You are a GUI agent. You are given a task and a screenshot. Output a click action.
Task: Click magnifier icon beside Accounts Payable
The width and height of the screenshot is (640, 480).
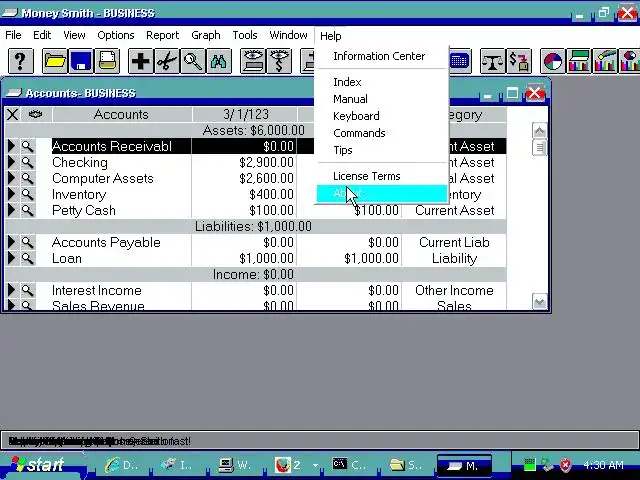click(27, 242)
